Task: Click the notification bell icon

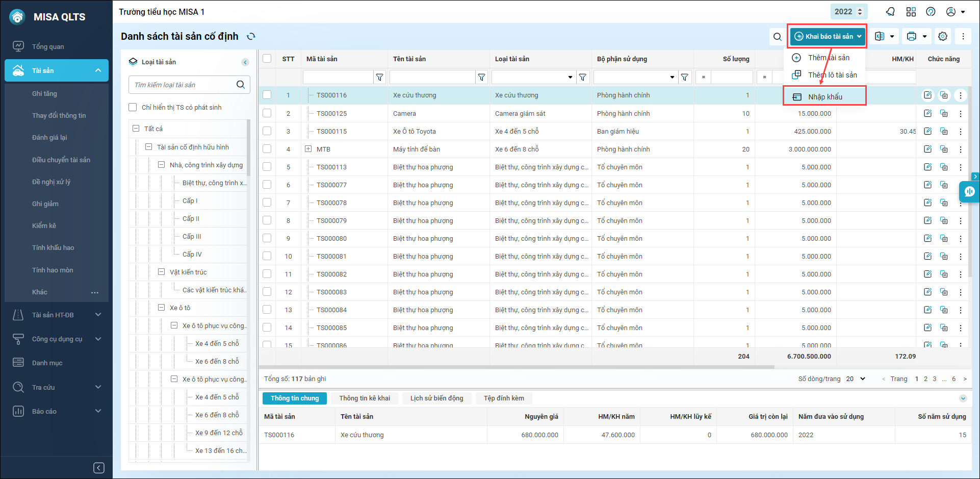Action: tap(890, 12)
